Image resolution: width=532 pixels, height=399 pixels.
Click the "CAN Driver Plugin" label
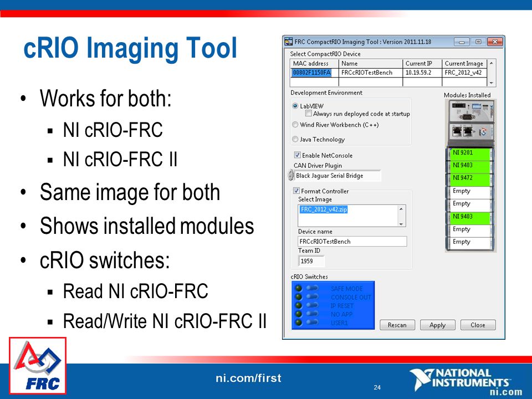click(318, 166)
